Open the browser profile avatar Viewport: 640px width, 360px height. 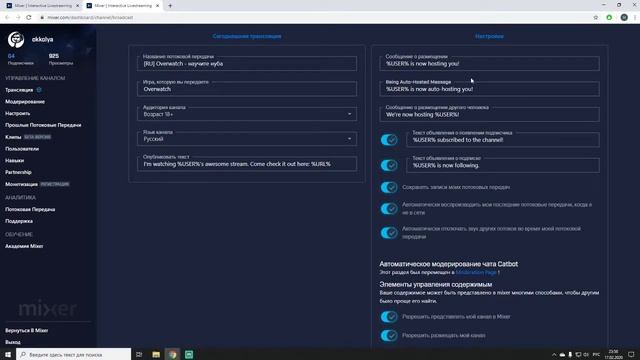pos(624,18)
